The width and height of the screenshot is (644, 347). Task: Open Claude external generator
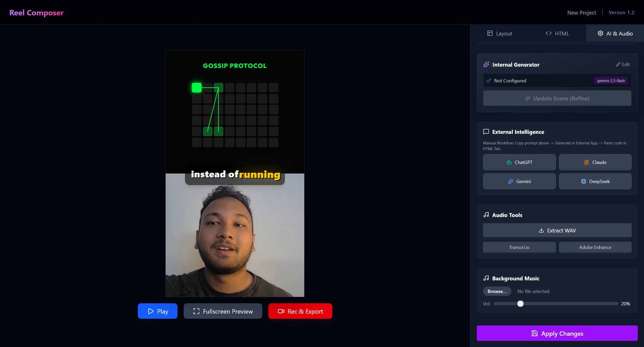click(595, 162)
